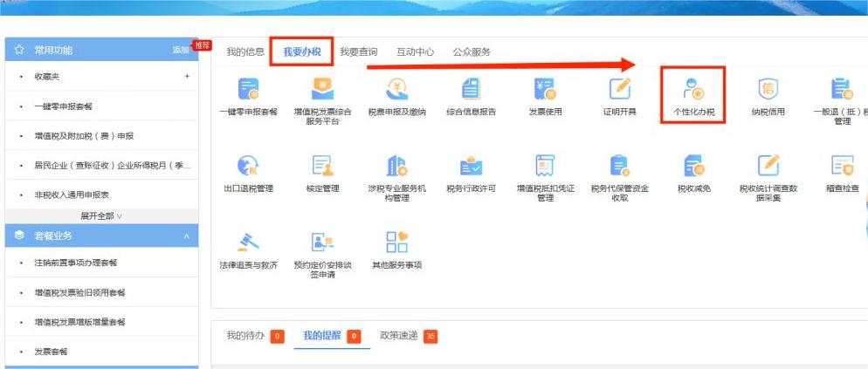The width and height of the screenshot is (868, 369).
Task: Click 添加 in 常用功能 header
Action: pos(181,51)
